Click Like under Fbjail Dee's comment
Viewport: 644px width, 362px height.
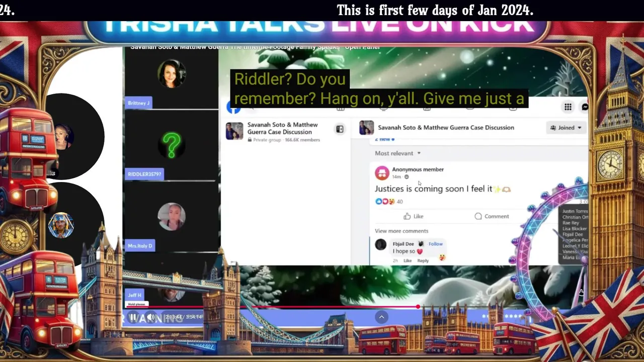pyautogui.click(x=408, y=260)
